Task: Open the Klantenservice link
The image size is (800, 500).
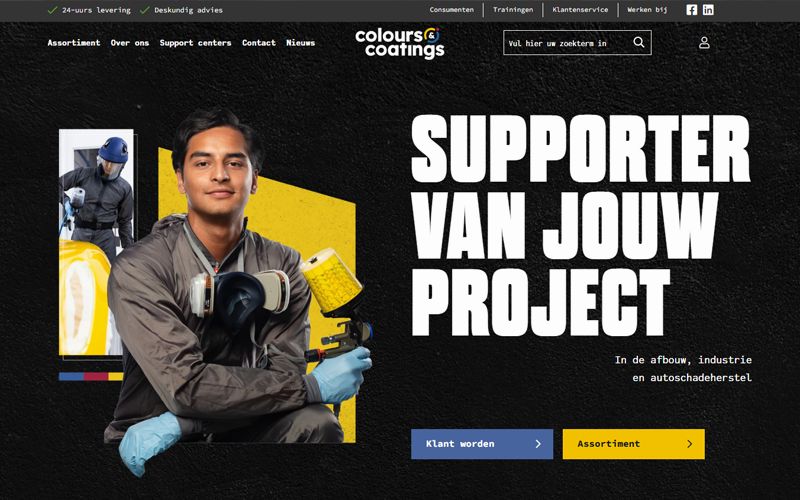Action: coord(580,10)
